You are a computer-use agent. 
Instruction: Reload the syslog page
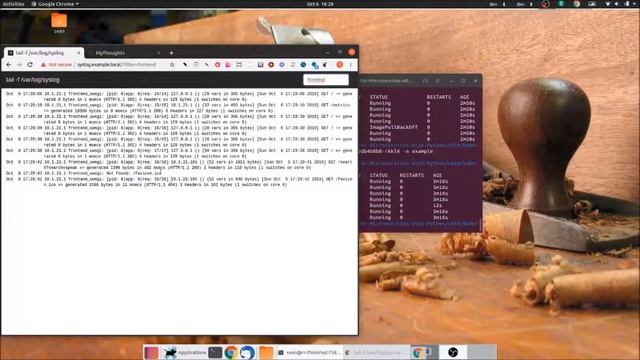click(x=30, y=64)
